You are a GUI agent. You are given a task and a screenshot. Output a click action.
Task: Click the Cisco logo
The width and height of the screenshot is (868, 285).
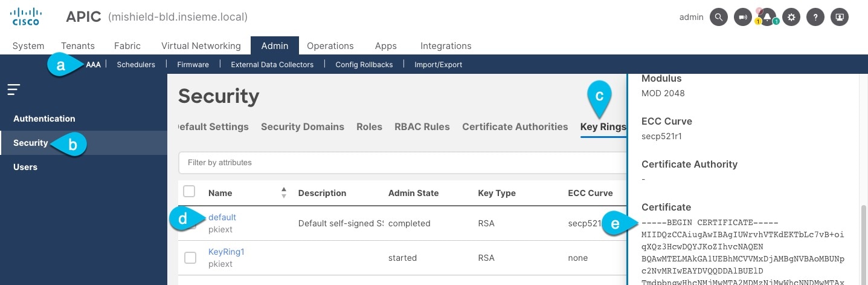click(27, 16)
